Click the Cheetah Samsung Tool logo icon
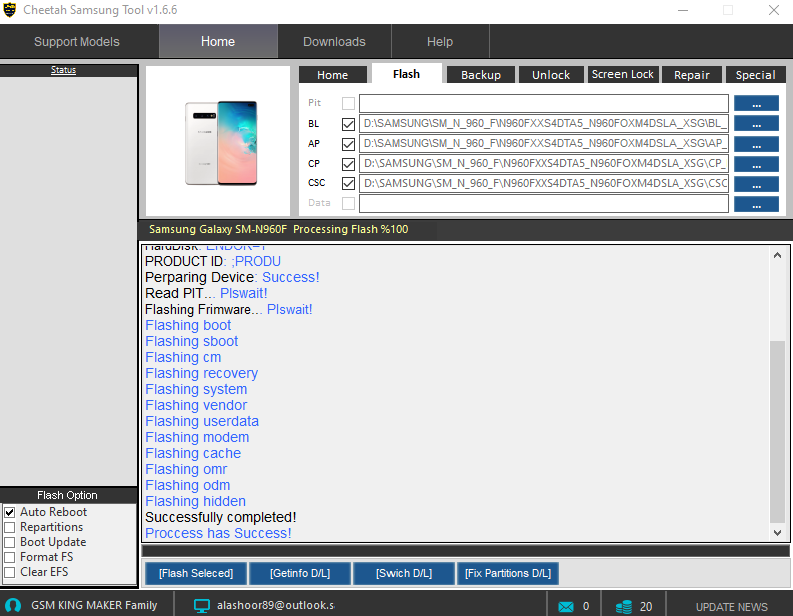This screenshot has width=793, height=616. coord(10,10)
